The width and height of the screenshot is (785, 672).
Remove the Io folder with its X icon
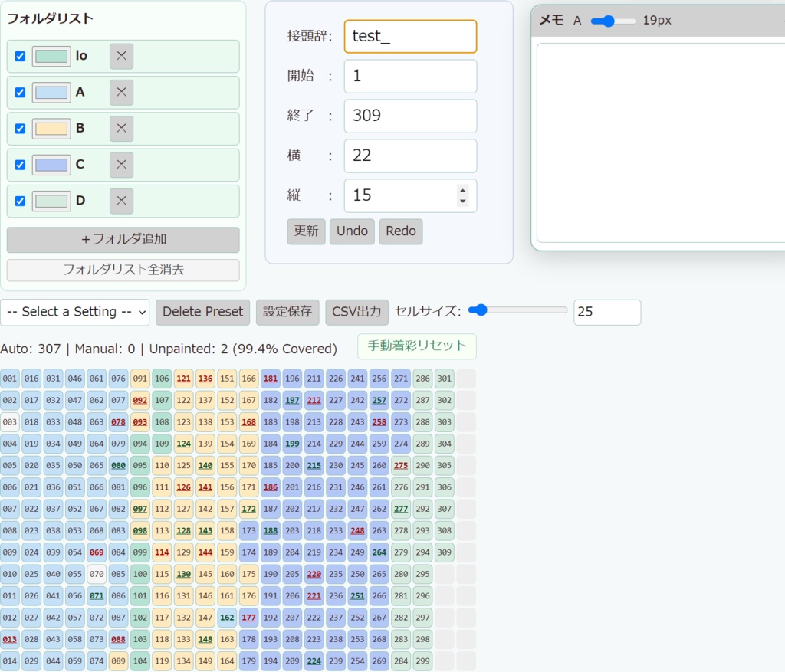[121, 56]
